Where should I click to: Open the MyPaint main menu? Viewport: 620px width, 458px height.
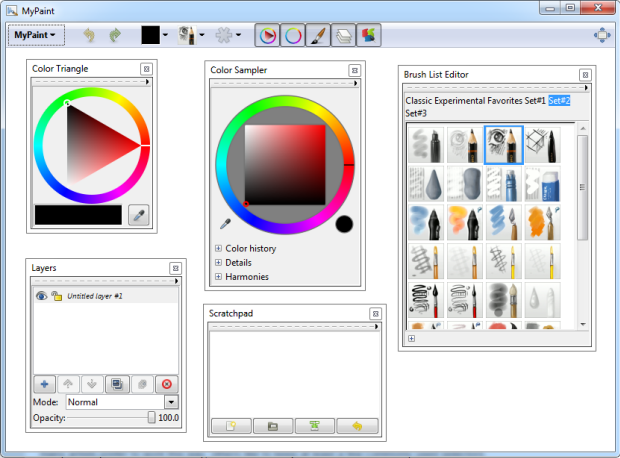37,35
